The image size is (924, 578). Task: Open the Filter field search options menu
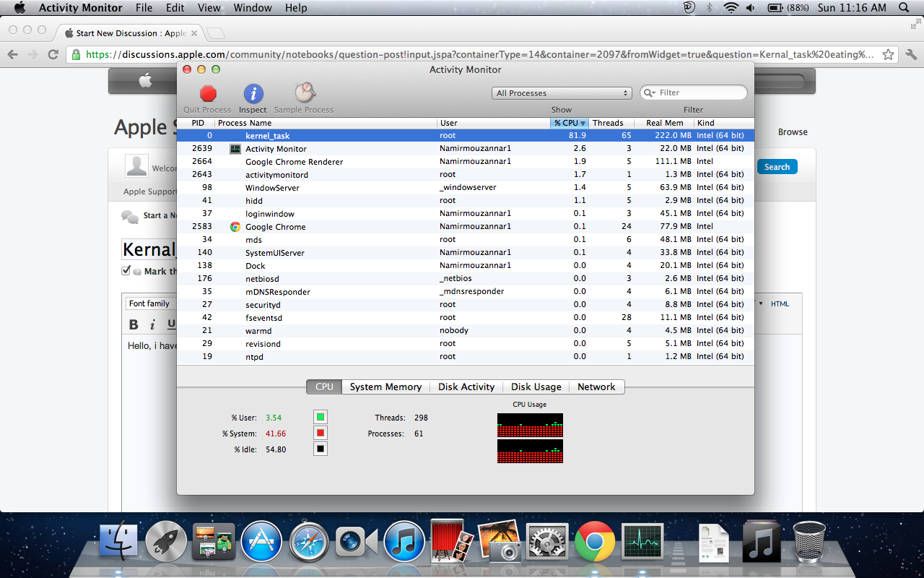[x=648, y=92]
